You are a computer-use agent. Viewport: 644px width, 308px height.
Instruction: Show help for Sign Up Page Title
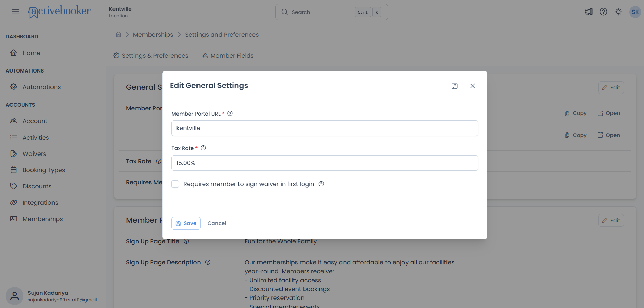(186, 241)
